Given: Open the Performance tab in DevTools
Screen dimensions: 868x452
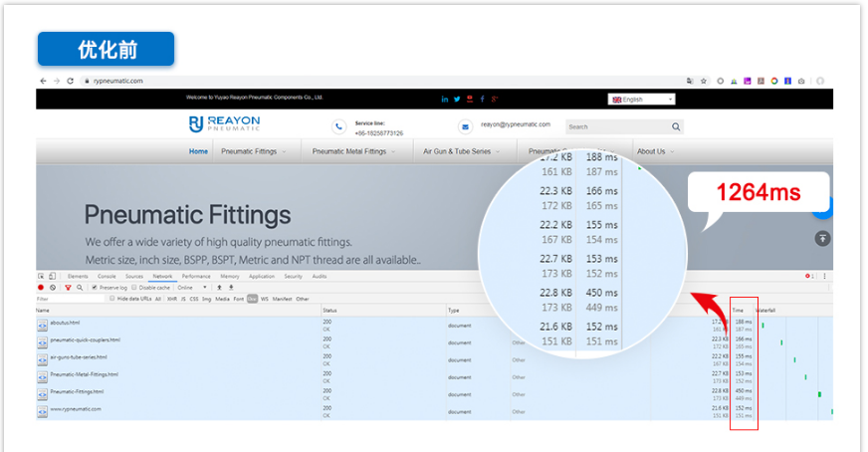Looking at the screenshot, I should pos(196,276).
